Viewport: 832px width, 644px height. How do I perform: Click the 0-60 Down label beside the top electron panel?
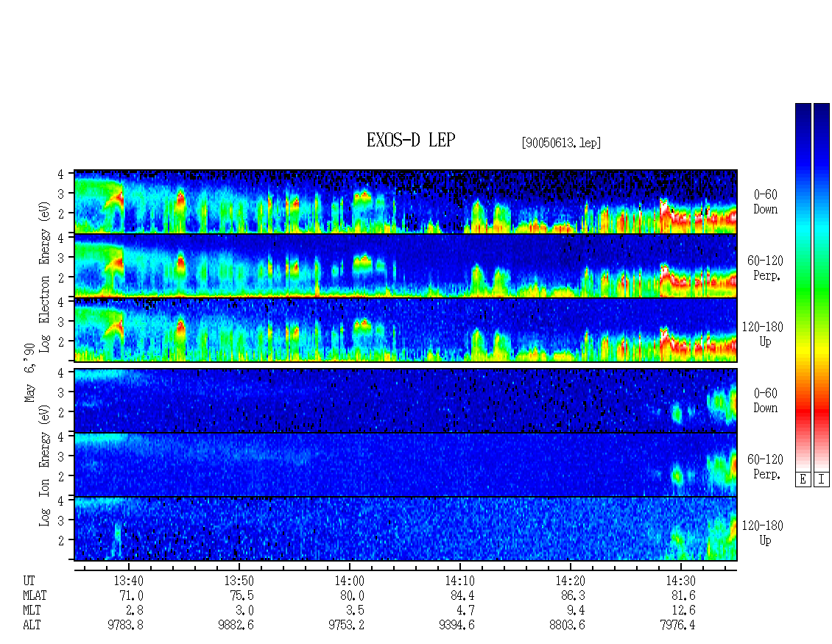(765, 202)
